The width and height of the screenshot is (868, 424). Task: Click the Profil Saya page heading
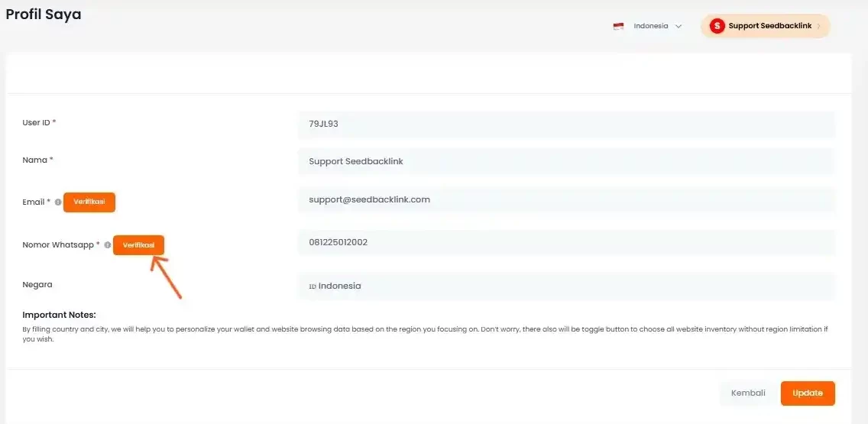coord(44,15)
